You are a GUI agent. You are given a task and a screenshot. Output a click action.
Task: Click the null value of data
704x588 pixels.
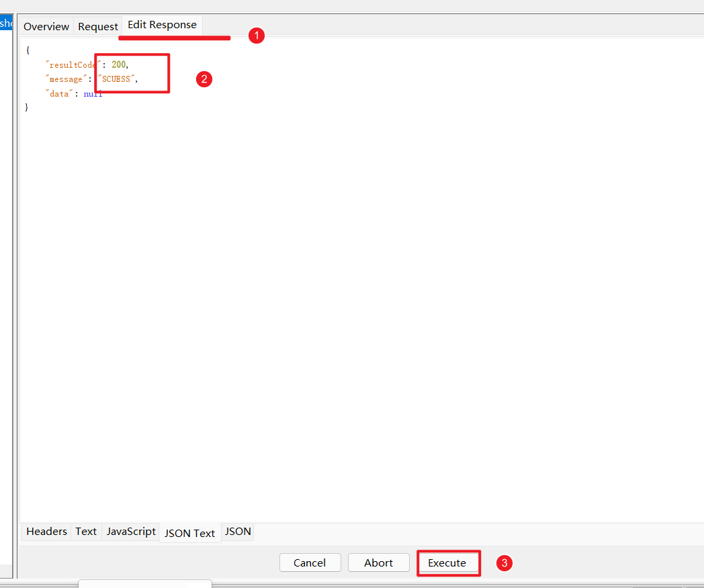click(x=93, y=94)
